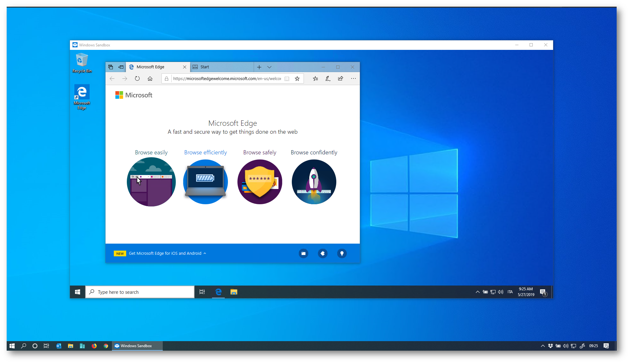Click the password shield illustration

(260, 182)
